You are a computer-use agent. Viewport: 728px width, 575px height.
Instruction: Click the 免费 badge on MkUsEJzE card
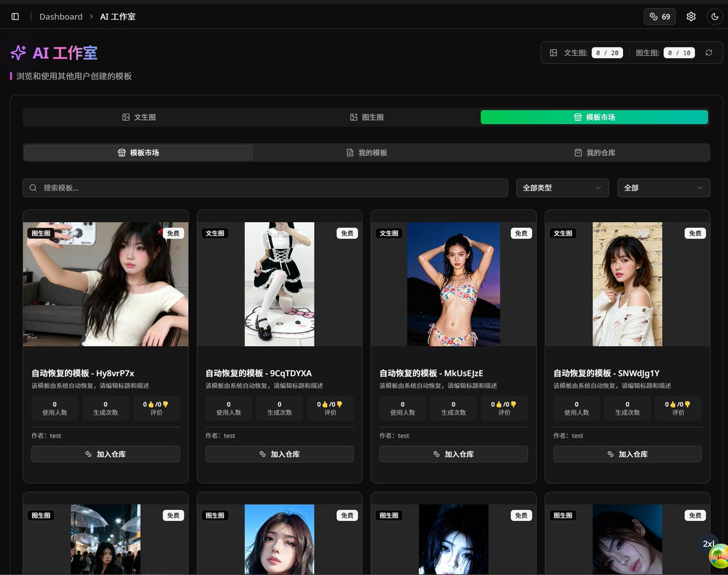coord(521,233)
